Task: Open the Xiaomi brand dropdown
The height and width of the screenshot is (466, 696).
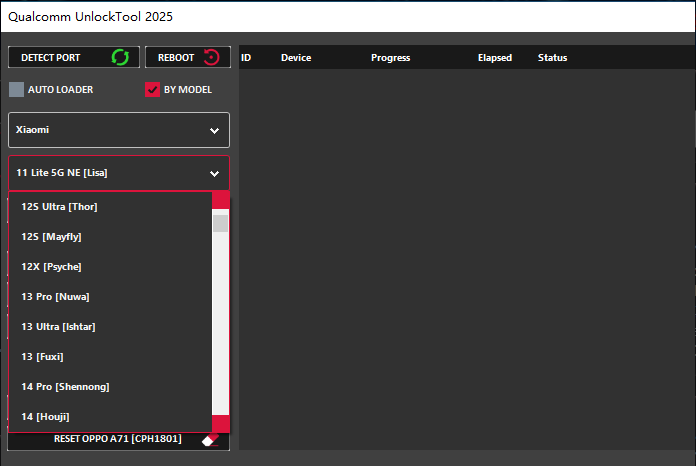Action: (x=118, y=130)
